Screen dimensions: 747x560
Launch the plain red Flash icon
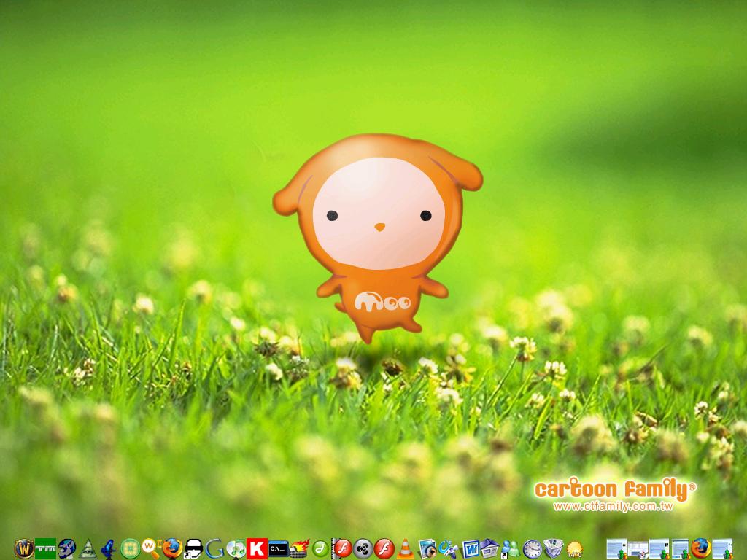(384, 548)
